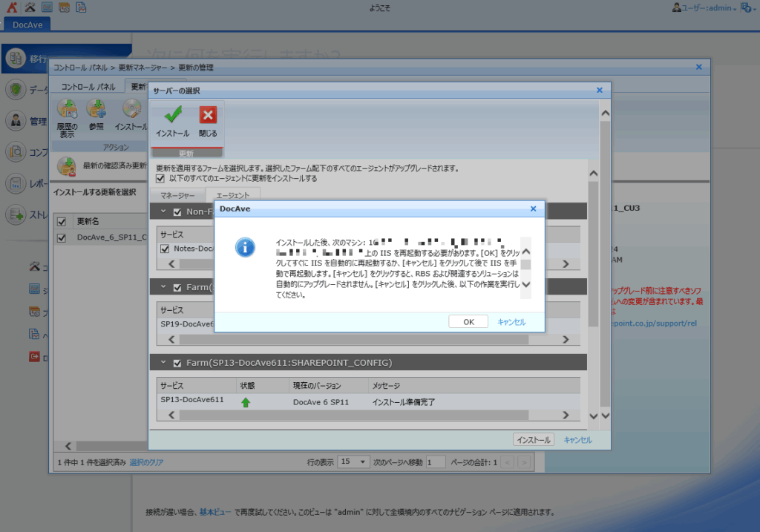Close the 更新の管理 control panel window
Viewport: 760px width, 532px height.
tap(699, 67)
